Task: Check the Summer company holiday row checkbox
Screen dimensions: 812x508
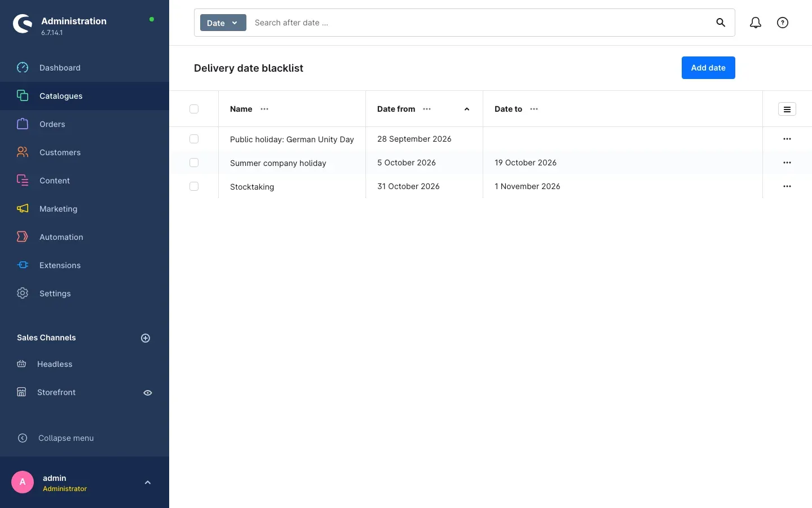Action: click(194, 163)
